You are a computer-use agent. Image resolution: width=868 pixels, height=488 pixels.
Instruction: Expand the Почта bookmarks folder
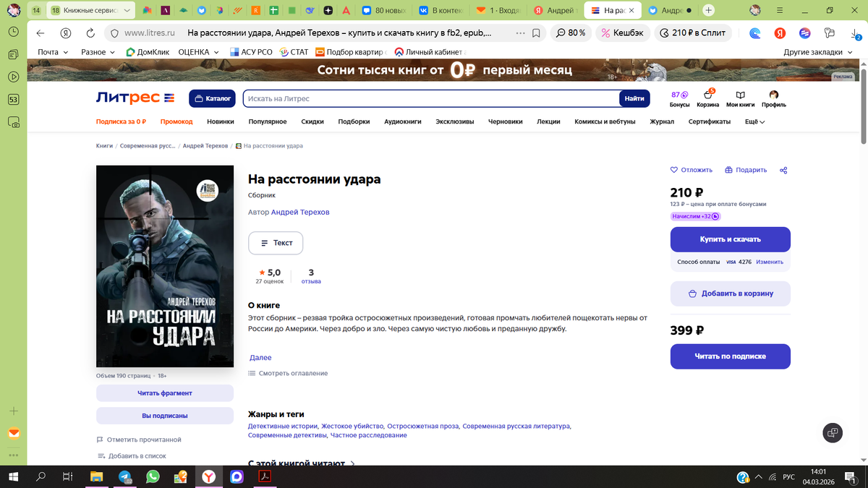53,52
